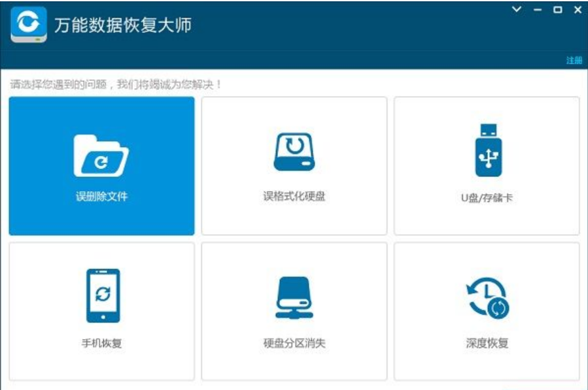Click the 万能数据恢复大师 title text

point(123,25)
